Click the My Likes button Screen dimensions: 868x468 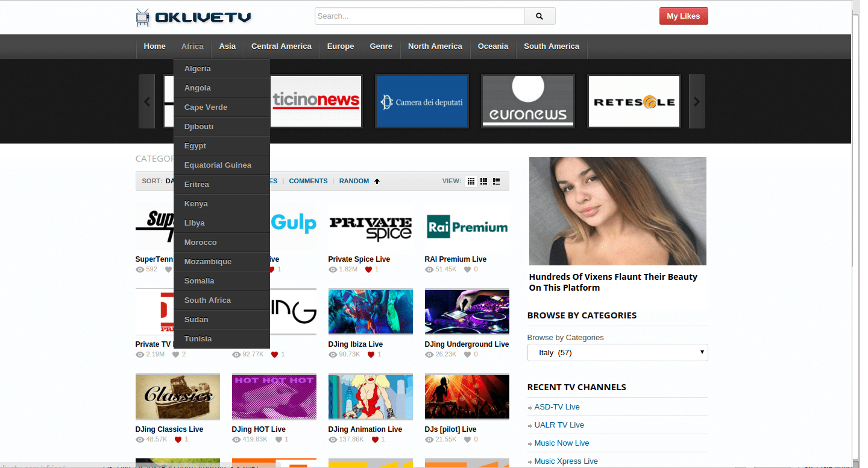pyautogui.click(x=684, y=16)
